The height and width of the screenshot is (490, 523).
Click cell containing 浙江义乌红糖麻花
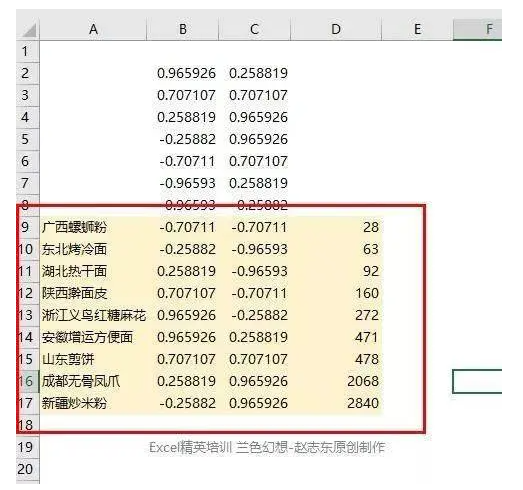coord(93,316)
